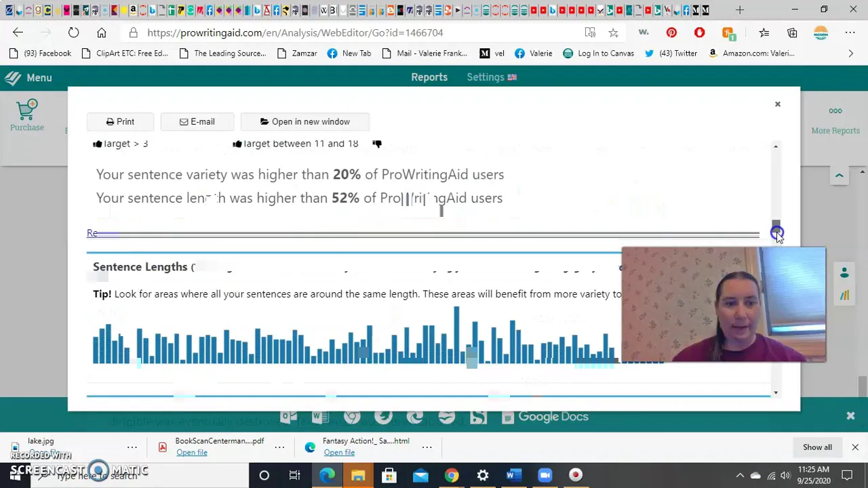Open Microsoft Store from taskbar
The image size is (868, 488).
tap(389, 475)
